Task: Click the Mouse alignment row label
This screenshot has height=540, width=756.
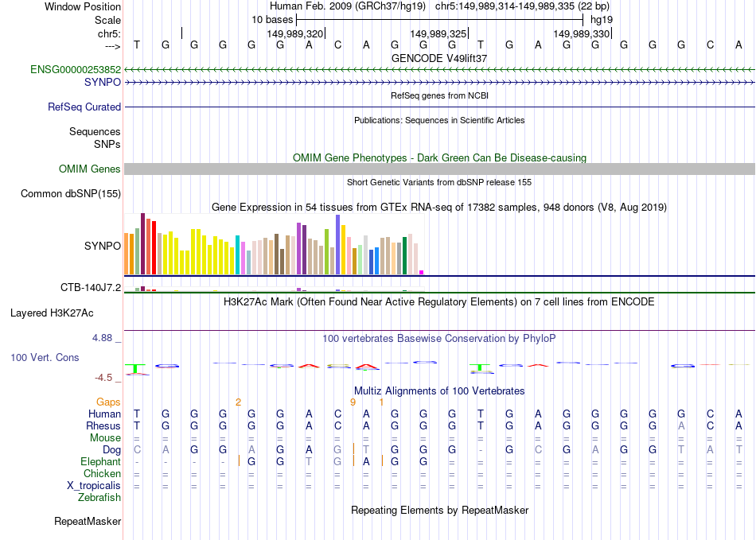Action: click(x=106, y=438)
